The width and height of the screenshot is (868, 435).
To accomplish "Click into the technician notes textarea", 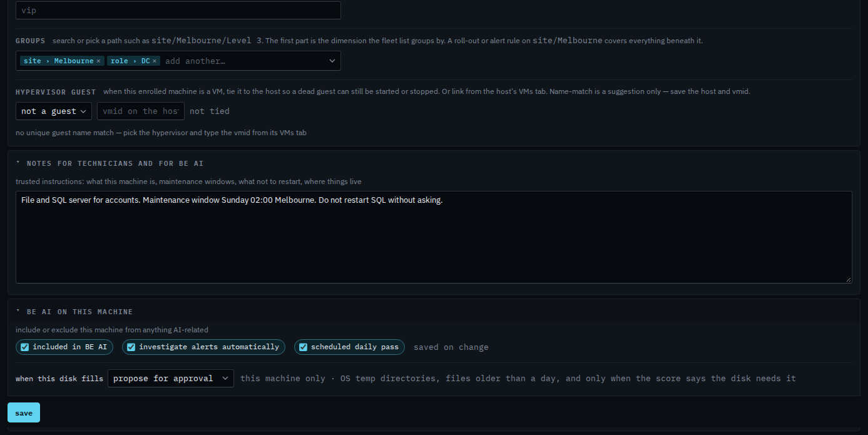I will [434, 237].
